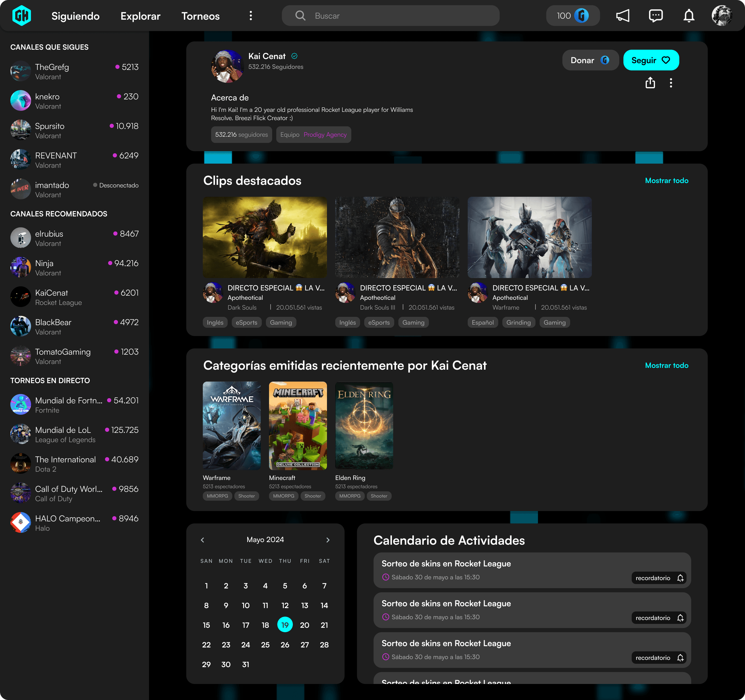This screenshot has height=700, width=745.
Task: Go to next month in Mayo 2024 calendar
Action: tap(328, 540)
